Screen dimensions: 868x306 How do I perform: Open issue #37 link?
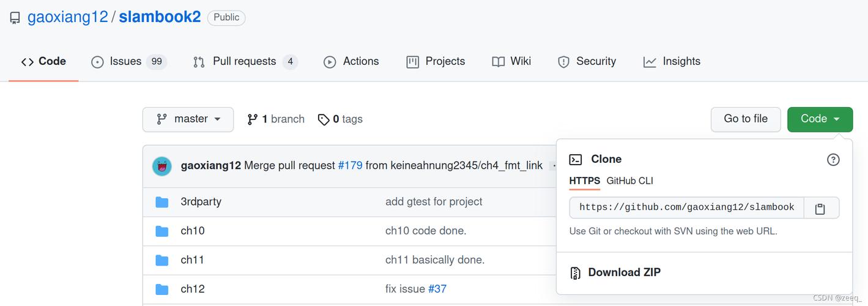437,289
